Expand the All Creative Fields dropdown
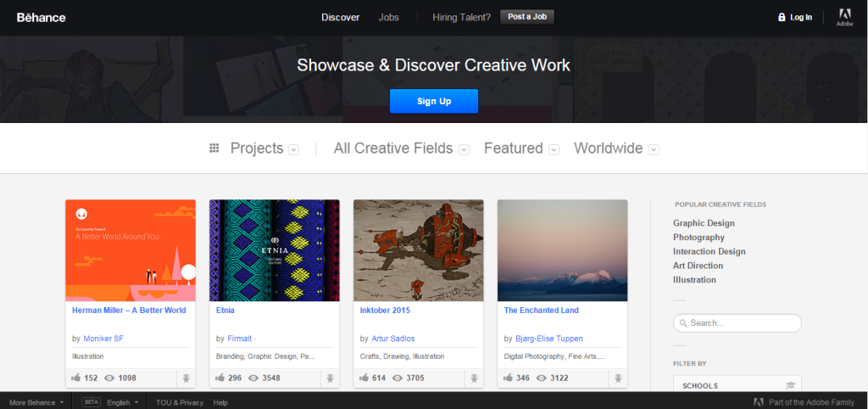Viewport: 868px width, 409px height. (464, 150)
